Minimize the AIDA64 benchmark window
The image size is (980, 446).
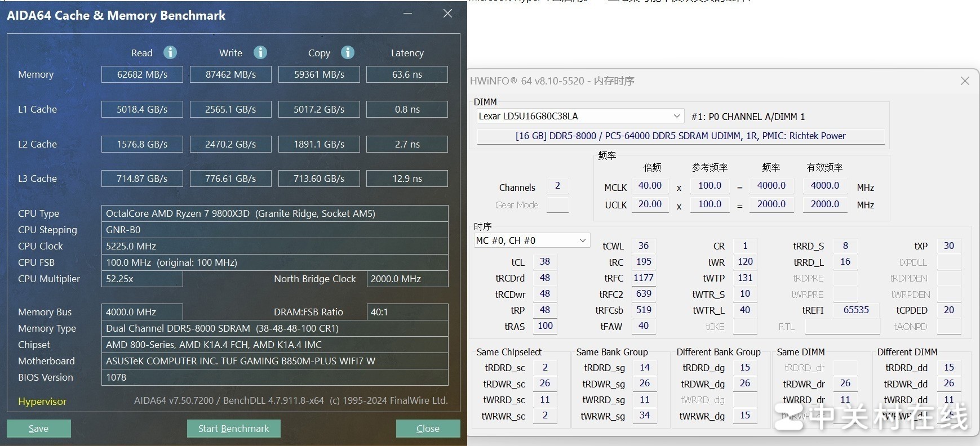coord(409,14)
